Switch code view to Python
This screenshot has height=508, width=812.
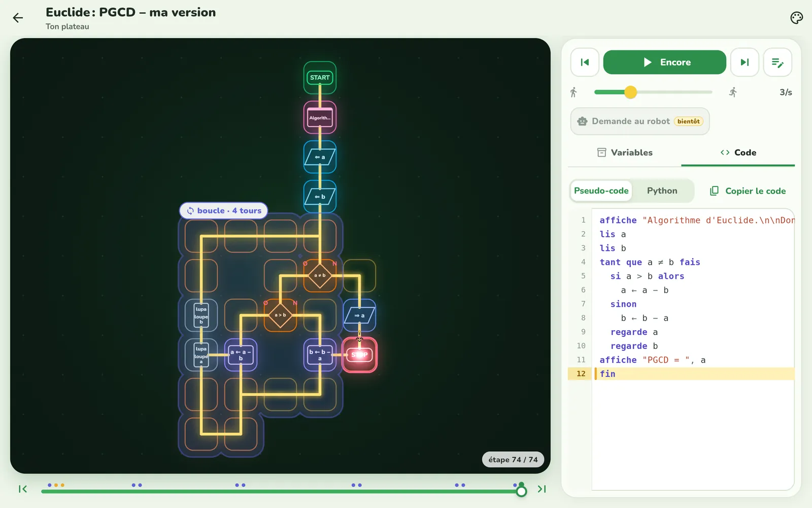pyautogui.click(x=662, y=191)
